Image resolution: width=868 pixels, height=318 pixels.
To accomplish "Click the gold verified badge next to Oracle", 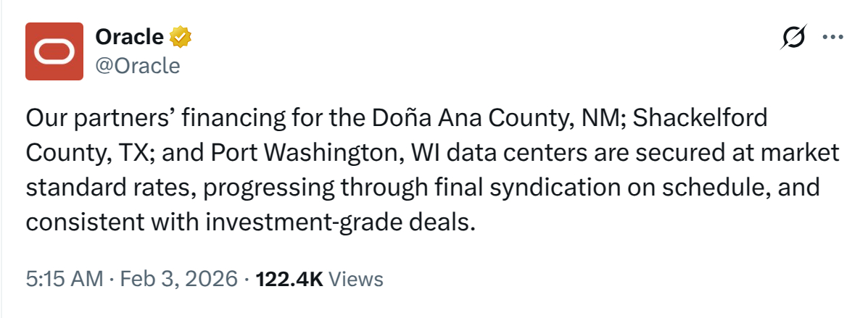I will pos(180,35).
